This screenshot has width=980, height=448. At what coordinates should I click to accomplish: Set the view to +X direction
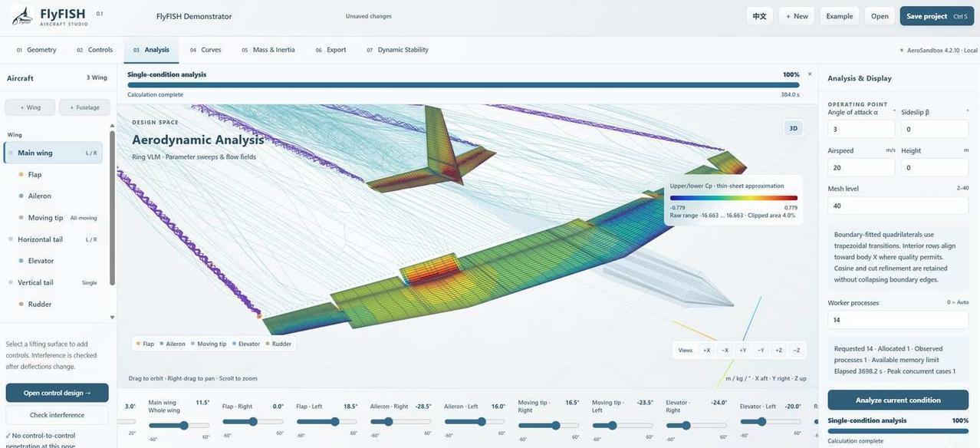706,350
